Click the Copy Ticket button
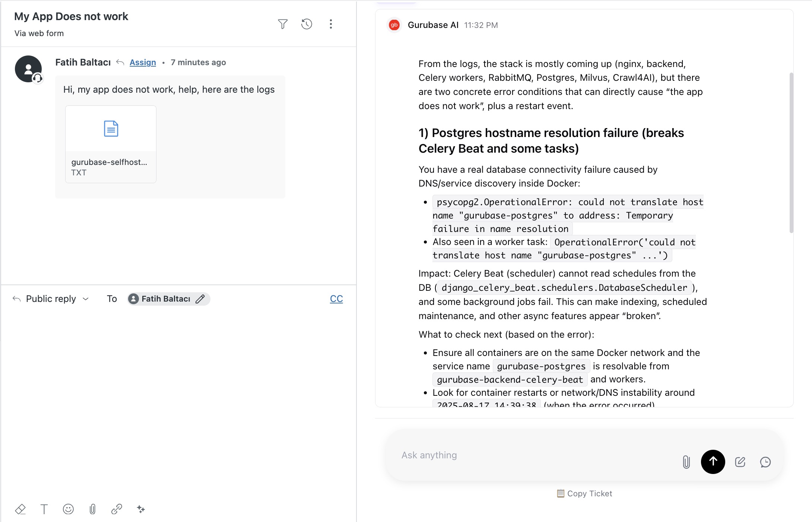 click(x=584, y=493)
